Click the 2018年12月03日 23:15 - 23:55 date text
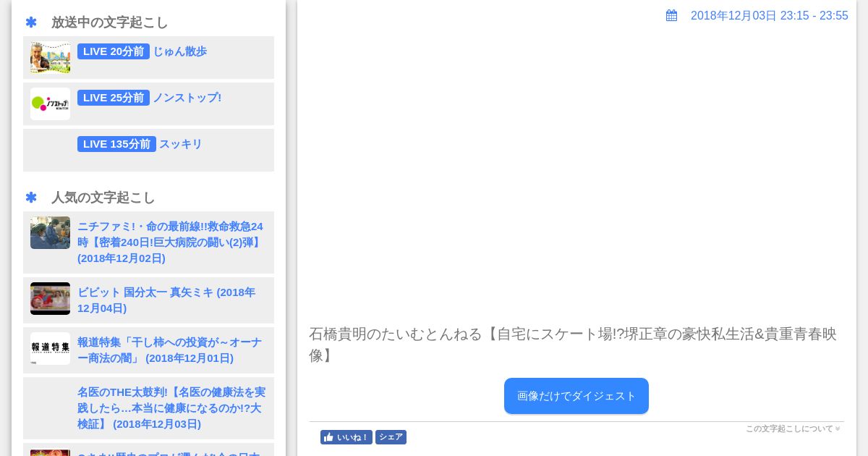Image resolution: width=868 pixels, height=456 pixels. (770, 15)
